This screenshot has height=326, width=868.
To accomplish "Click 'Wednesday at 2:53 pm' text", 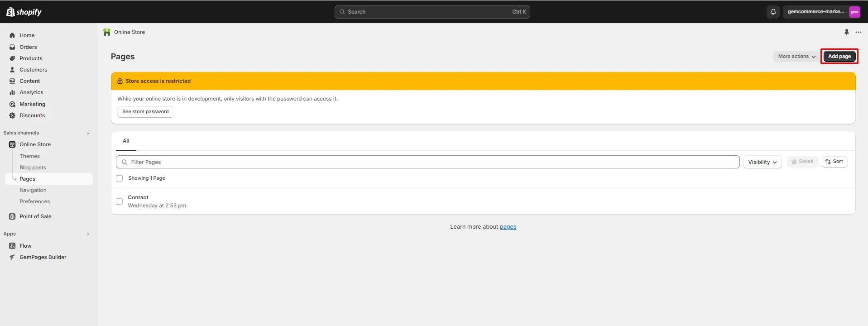I will coord(157,206).
